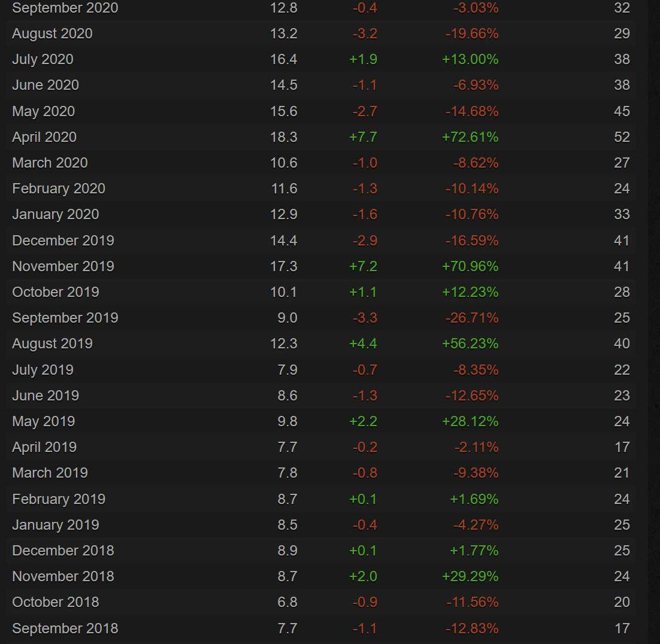Select the +12.23% percent gain cell

(470, 292)
